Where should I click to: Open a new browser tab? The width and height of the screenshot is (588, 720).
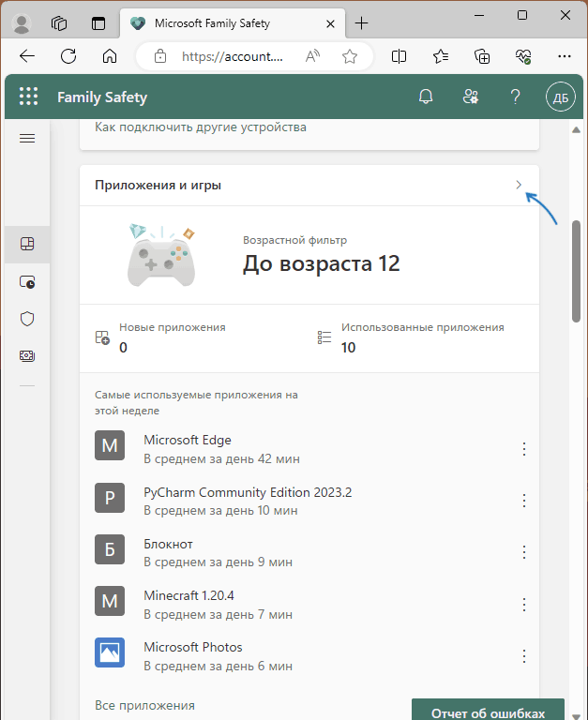362,22
